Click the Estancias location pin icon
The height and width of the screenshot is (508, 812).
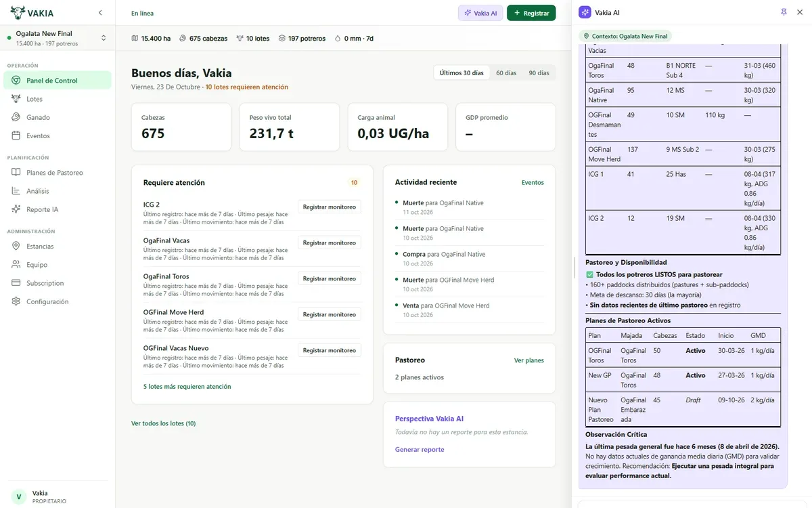[16, 247]
